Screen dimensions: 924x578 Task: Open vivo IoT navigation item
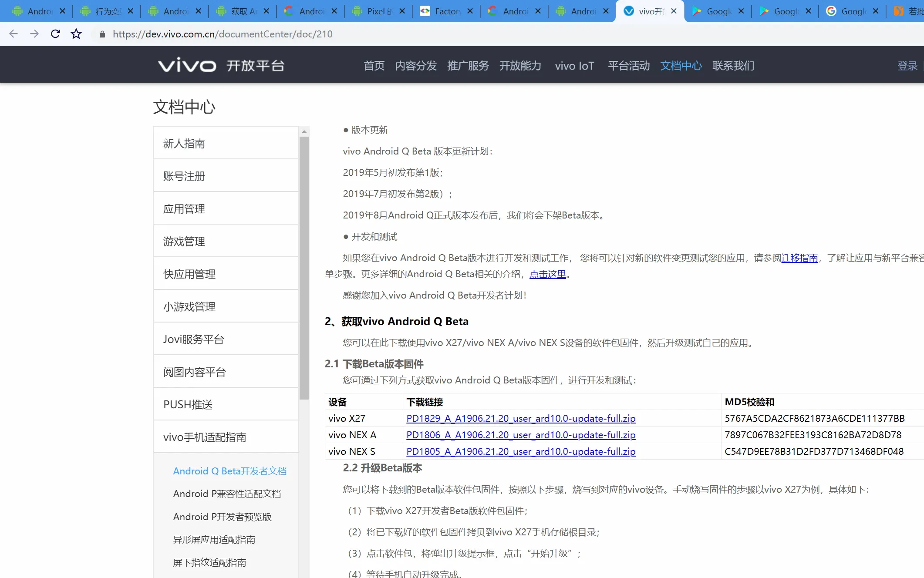click(x=574, y=66)
